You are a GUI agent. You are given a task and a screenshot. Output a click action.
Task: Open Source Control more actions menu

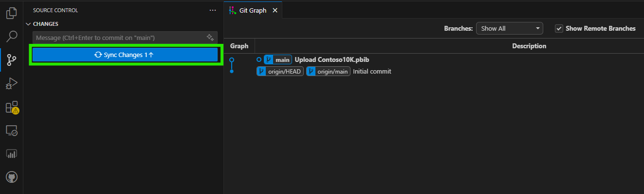(212, 10)
